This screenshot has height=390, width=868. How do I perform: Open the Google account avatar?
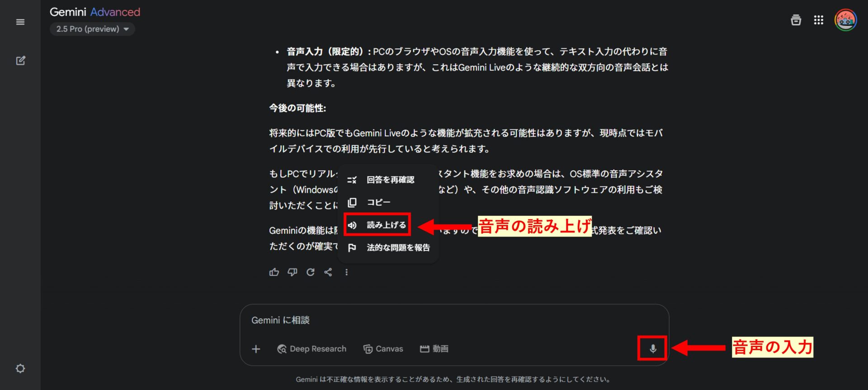(x=845, y=20)
